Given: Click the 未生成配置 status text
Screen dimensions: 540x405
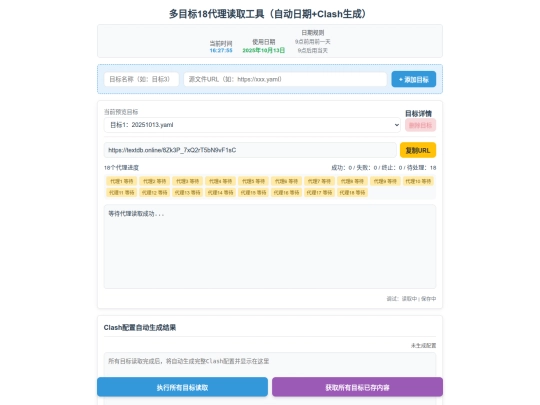Looking at the screenshot, I should (x=423, y=345).
